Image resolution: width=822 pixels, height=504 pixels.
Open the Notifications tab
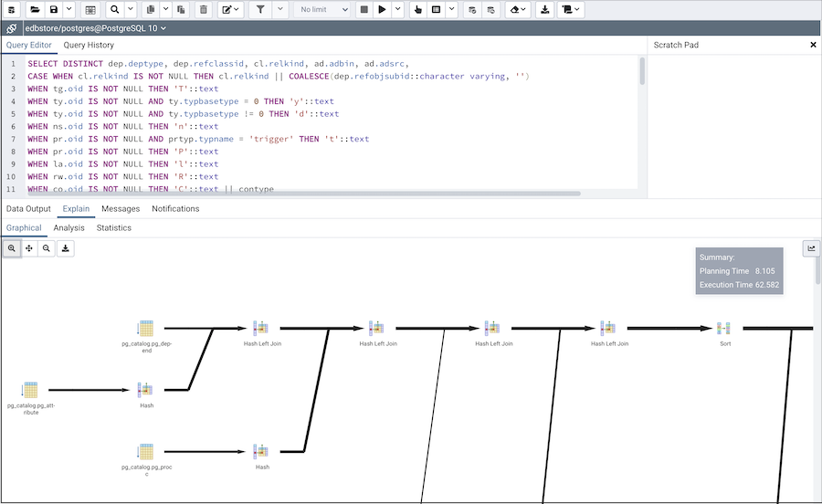click(175, 208)
